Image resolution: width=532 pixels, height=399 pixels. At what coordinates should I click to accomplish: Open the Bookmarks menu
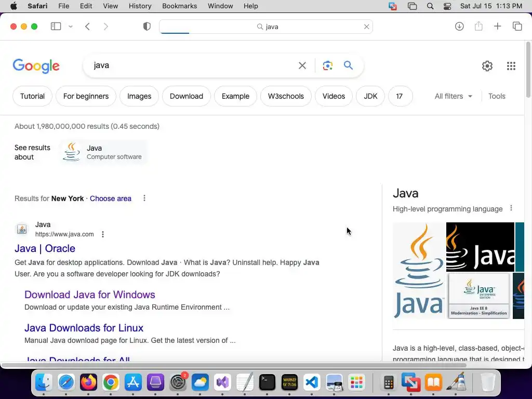[x=179, y=6]
